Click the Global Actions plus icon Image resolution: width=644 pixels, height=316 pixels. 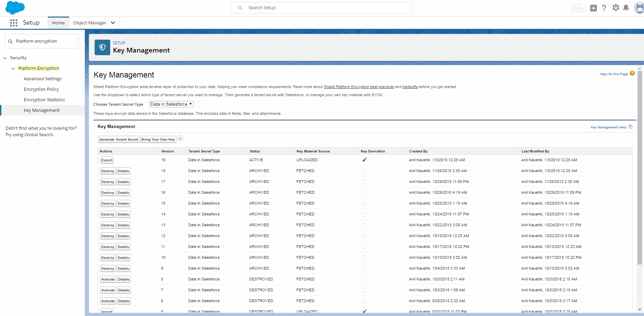(x=593, y=8)
